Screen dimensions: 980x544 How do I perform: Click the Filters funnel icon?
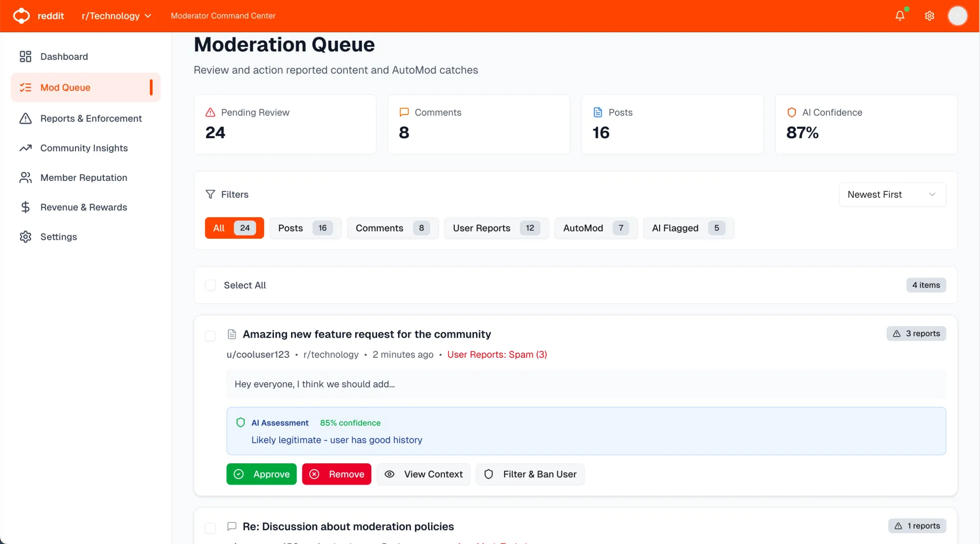(210, 194)
